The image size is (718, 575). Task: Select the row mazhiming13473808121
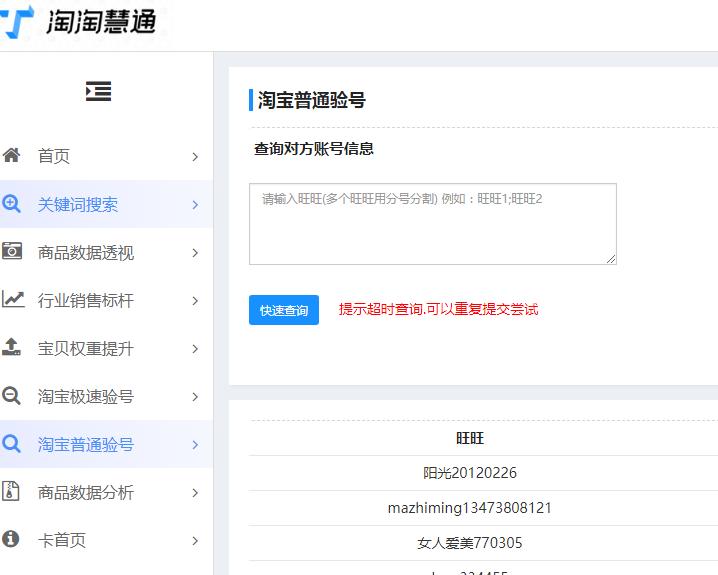(470, 508)
